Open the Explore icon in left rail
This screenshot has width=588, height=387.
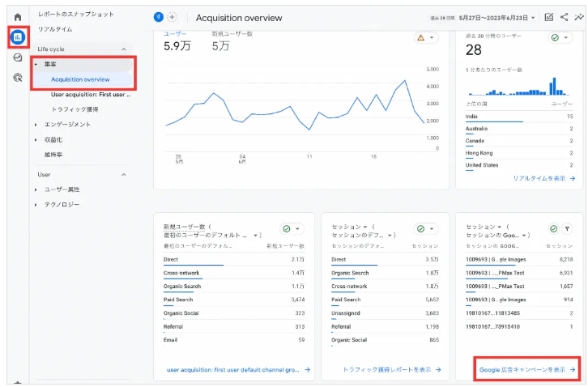tap(18, 57)
